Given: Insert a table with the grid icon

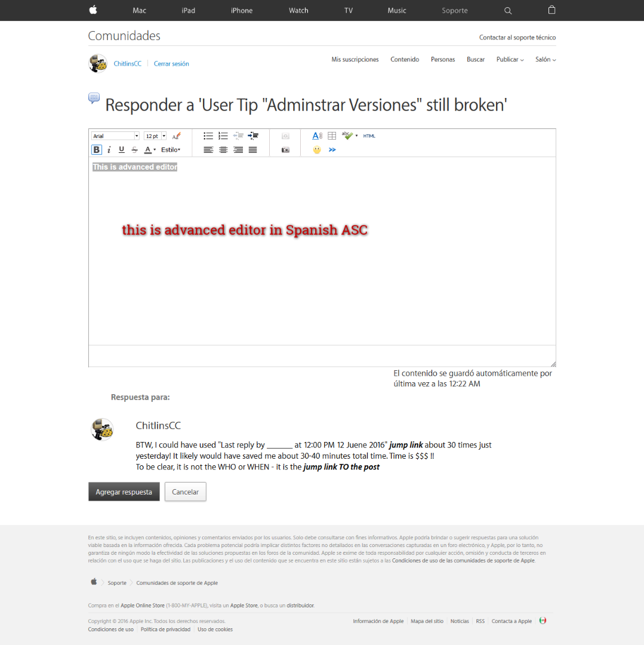Looking at the screenshot, I should [332, 136].
